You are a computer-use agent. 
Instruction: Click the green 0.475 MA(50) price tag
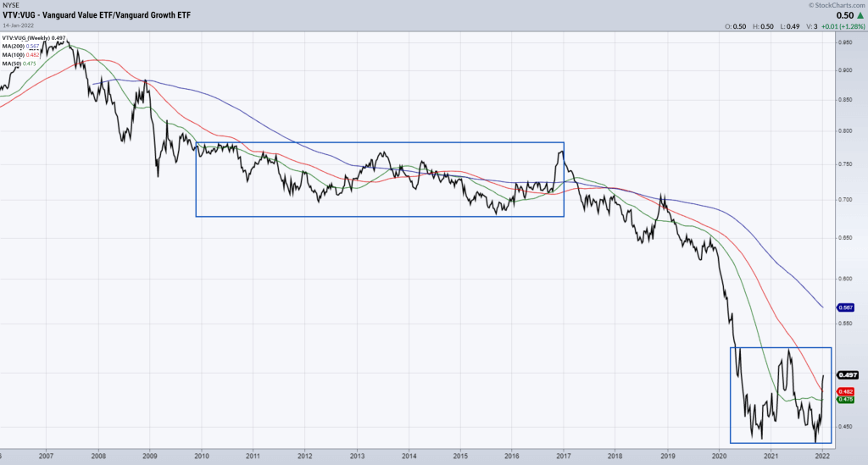[845, 399]
